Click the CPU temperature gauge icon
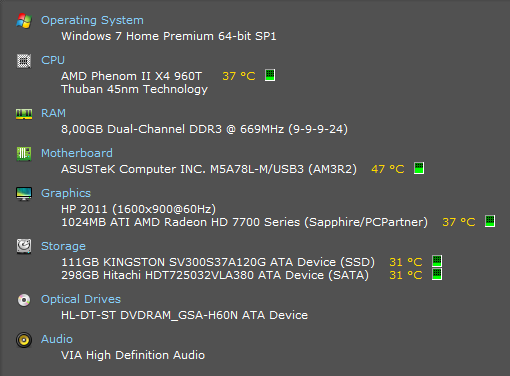This screenshot has width=510, height=376. click(x=270, y=75)
